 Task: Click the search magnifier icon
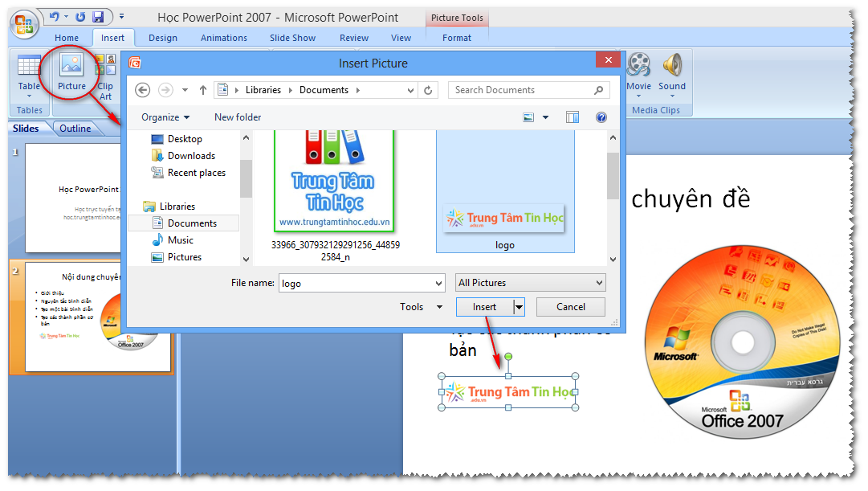tap(598, 90)
